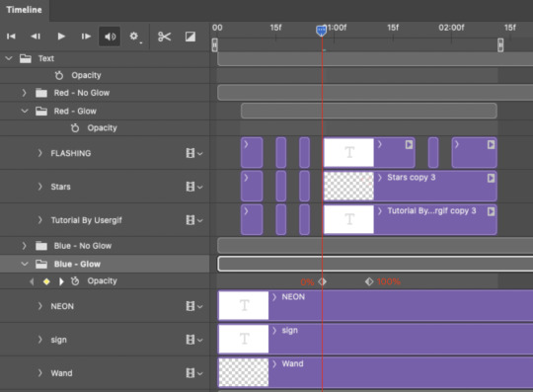
Task: Go to the first frame
Action: click(11, 36)
